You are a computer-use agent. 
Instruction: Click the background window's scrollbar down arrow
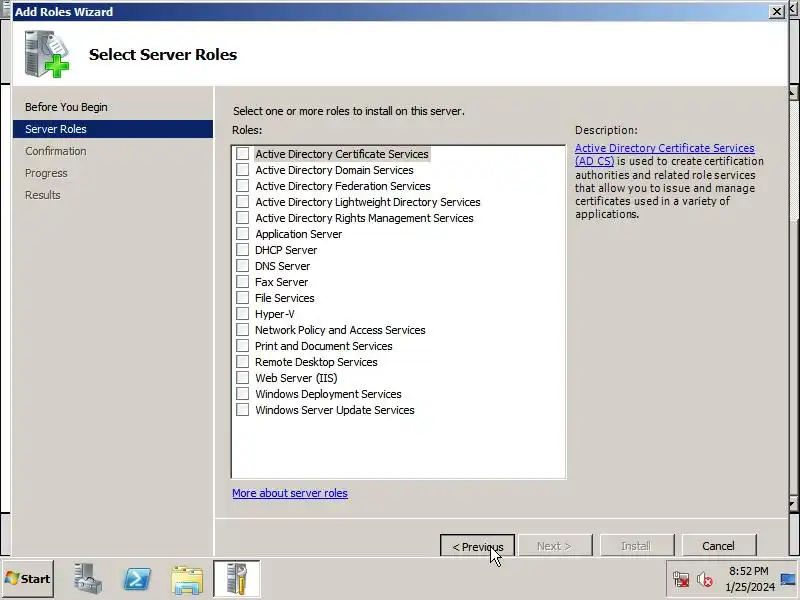click(x=792, y=504)
